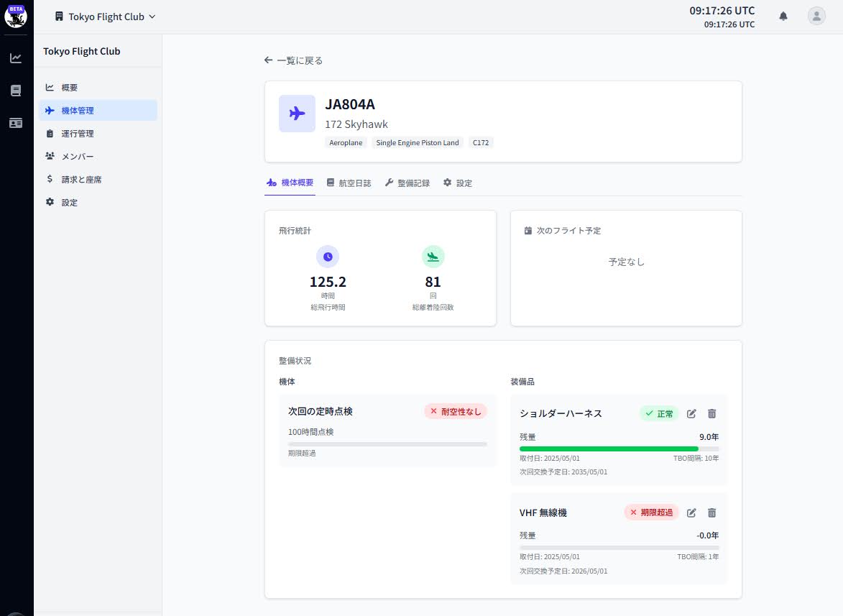Click the 期限超過 status badge
Viewport: 843px width, 616px height.
pyautogui.click(x=652, y=512)
